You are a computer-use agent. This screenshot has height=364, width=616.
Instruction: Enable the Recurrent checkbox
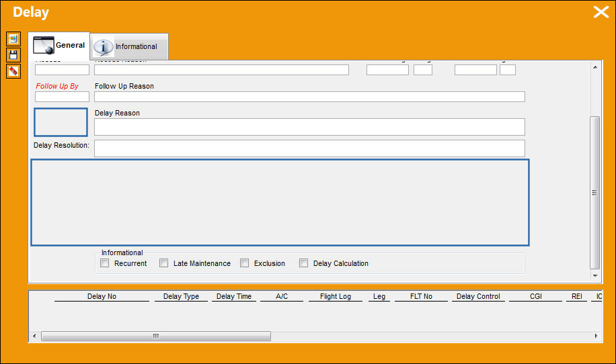tap(104, 263)
